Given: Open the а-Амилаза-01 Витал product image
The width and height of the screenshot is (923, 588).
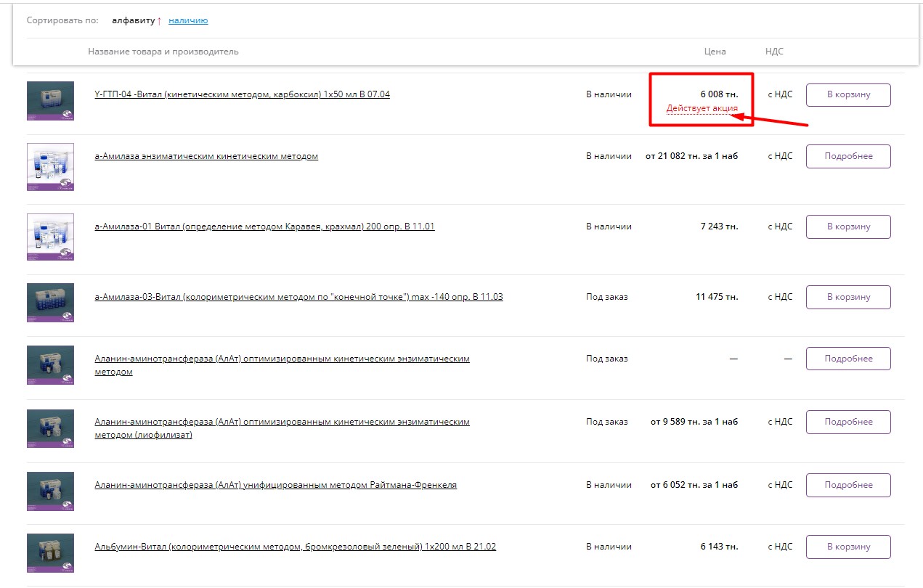Looking at the screenshot, I should click(x=50, y=237).
